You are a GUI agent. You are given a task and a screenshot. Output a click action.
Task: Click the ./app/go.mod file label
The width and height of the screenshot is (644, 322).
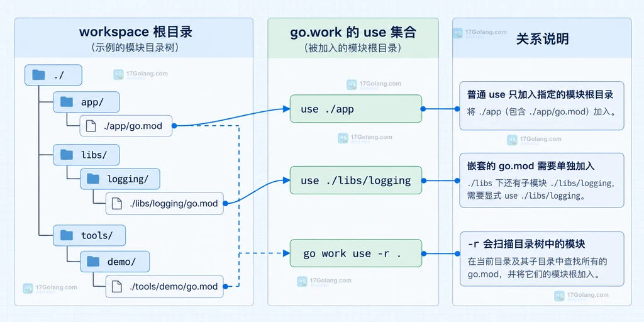coord(133,126)
